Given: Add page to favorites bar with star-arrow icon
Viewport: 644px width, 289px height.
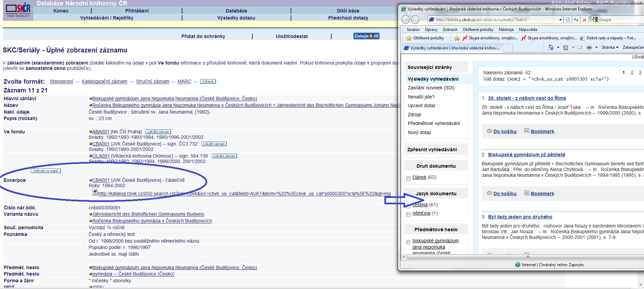Looking at the screenshot, I should [x=457, y=38].
